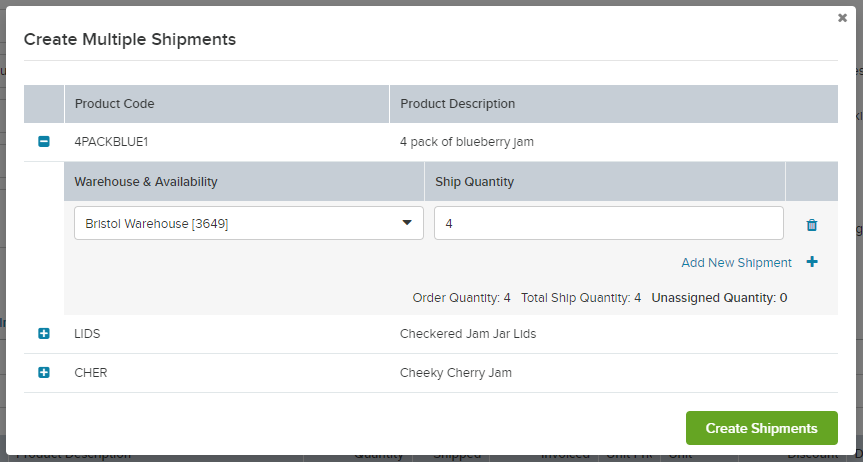This screenshot has width=863, height=462.
Task: Select the 4PACKBLUE1 product code text
Action: pos(111,142)
